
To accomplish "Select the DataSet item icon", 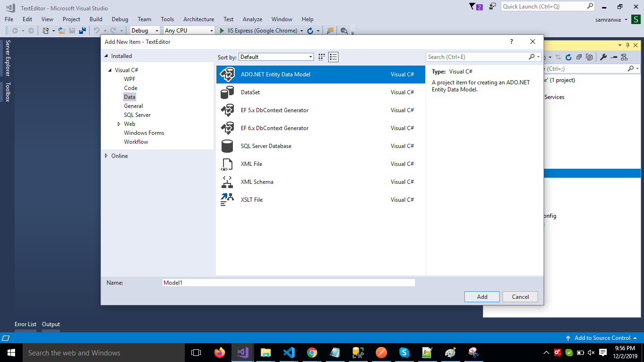I will point(227,92).
